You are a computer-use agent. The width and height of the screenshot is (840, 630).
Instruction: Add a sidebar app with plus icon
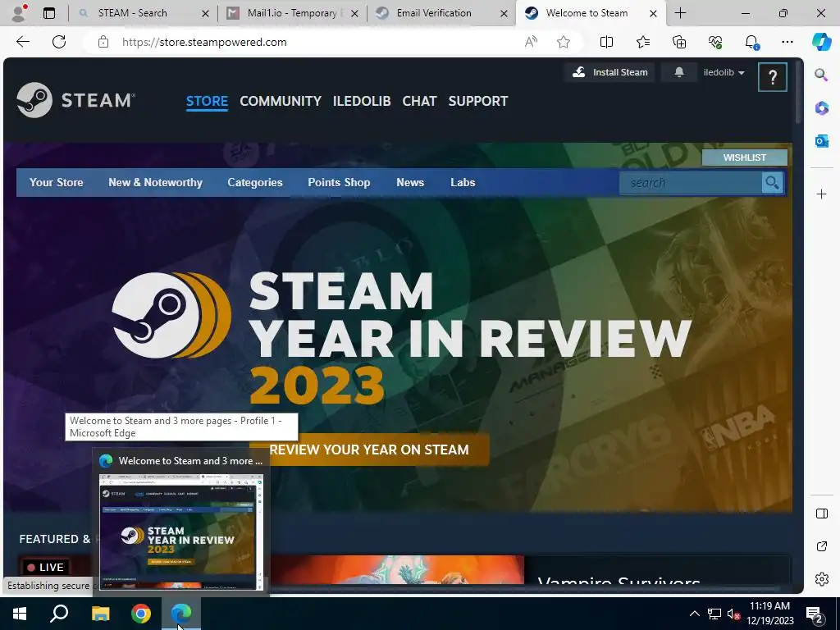pyautogui.click(x=821, y=194)
